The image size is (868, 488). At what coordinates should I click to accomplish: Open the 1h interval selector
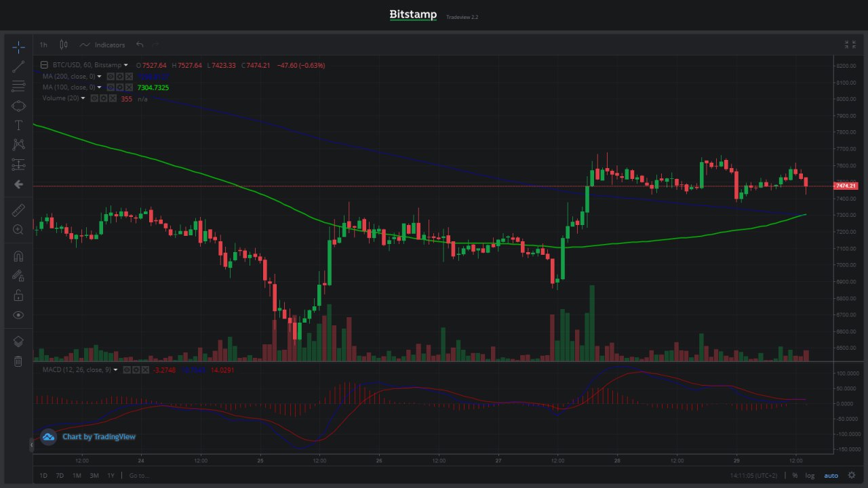coord(43,45)
